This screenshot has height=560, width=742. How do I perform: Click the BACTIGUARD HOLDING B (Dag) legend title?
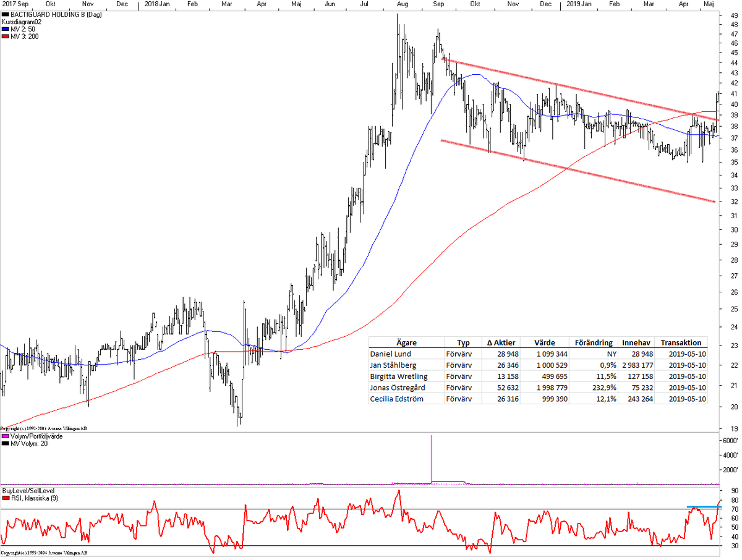[56, 14]
